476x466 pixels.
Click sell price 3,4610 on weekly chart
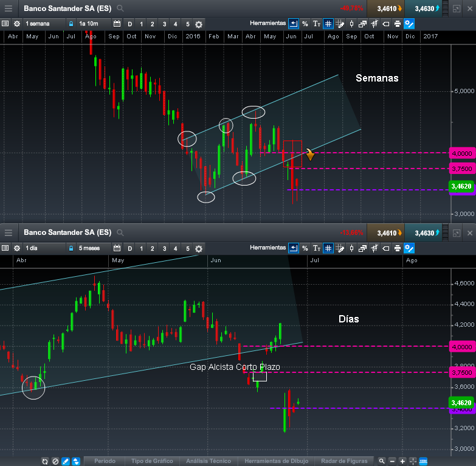385,9
